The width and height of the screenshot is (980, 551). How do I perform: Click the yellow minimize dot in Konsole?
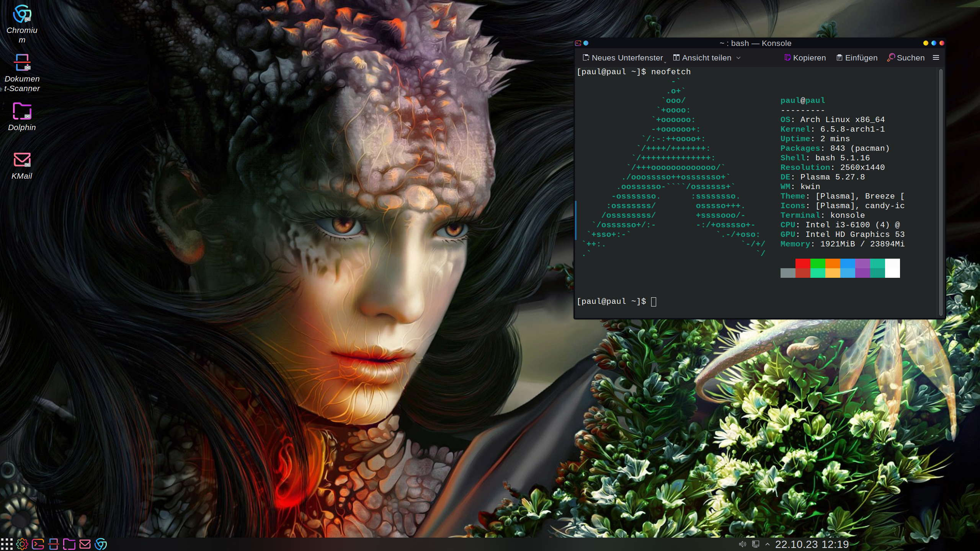pos(926,43)
